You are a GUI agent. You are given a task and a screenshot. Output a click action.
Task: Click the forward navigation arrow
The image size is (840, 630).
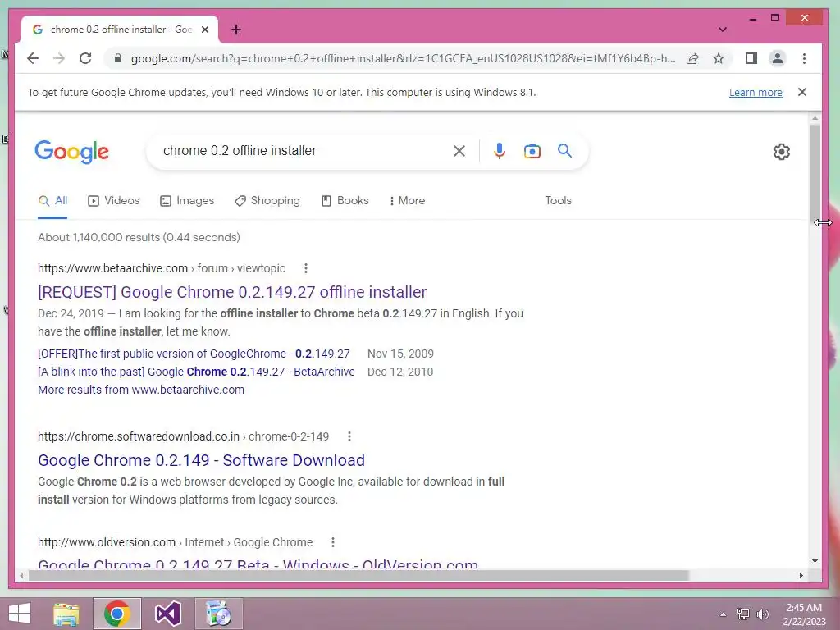click(x=59, y=58)
